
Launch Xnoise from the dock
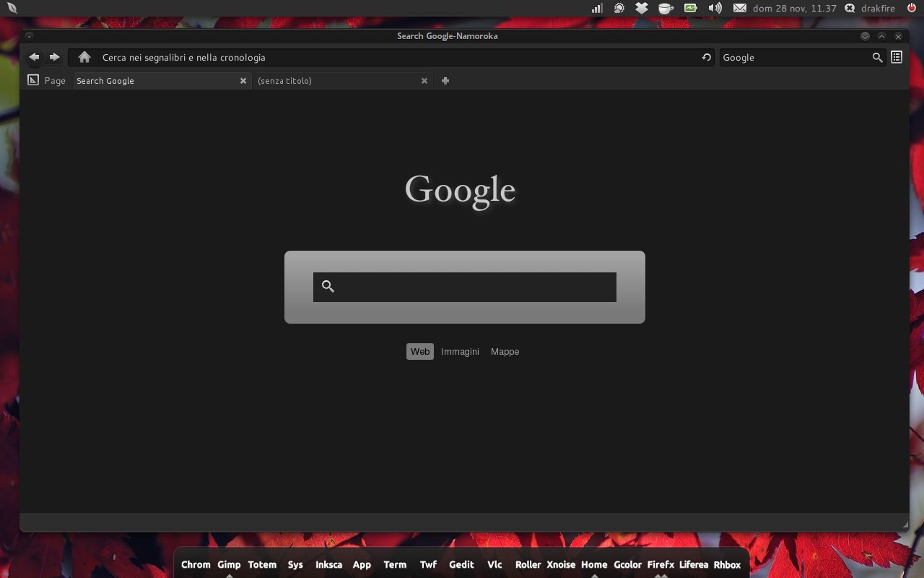pyautogui.click(x=561, y=565)
